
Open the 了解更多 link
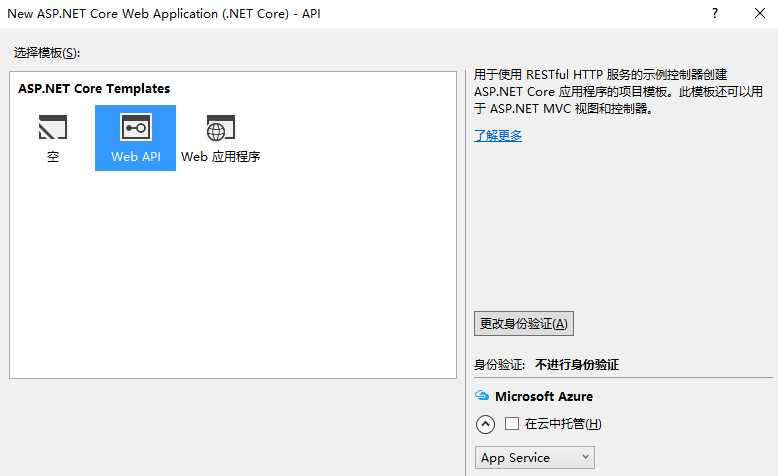click(x=498, y=136)
